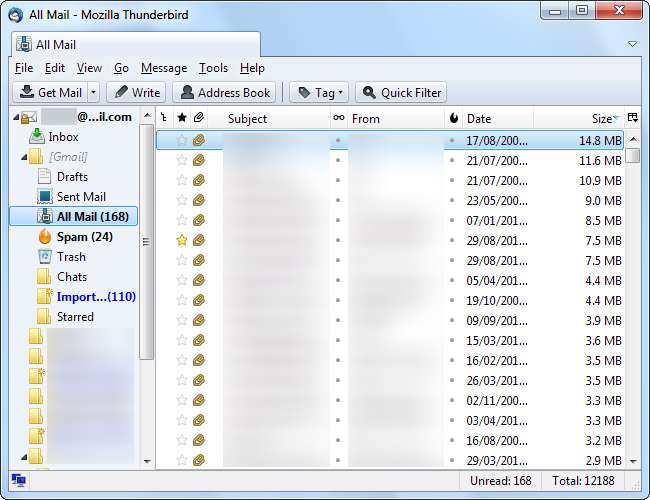This screenshot has width=650, height=500.
Task: Sort by the junk flame column header
Action: point(454,119)
